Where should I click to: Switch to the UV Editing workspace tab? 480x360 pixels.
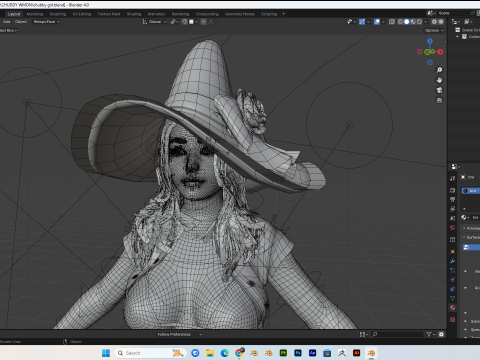(x=82, y=14)
